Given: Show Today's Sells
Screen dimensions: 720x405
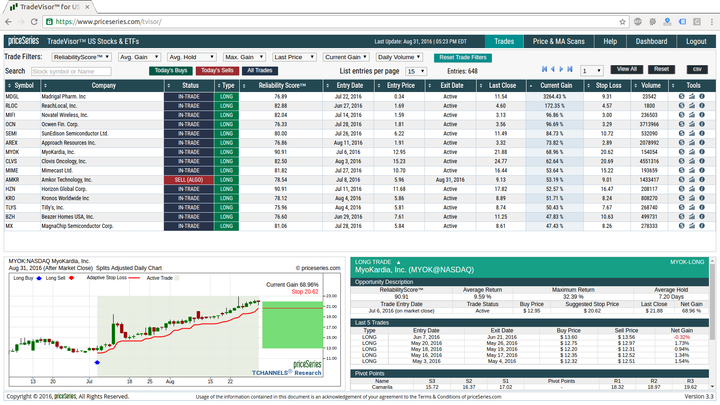Looking at the screenshot, I should pyautogui.click(x=217, y=71).
